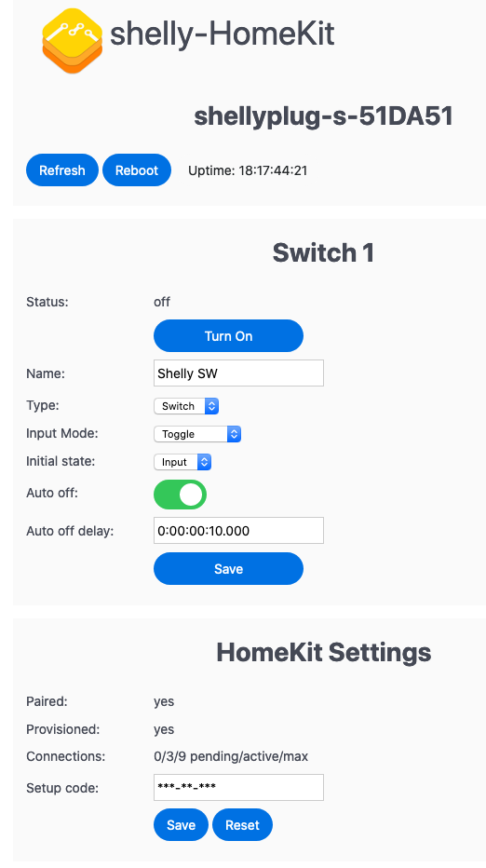Click the Refresh button
The width and height of the screenshot is (486, 868).
point(62,170)
